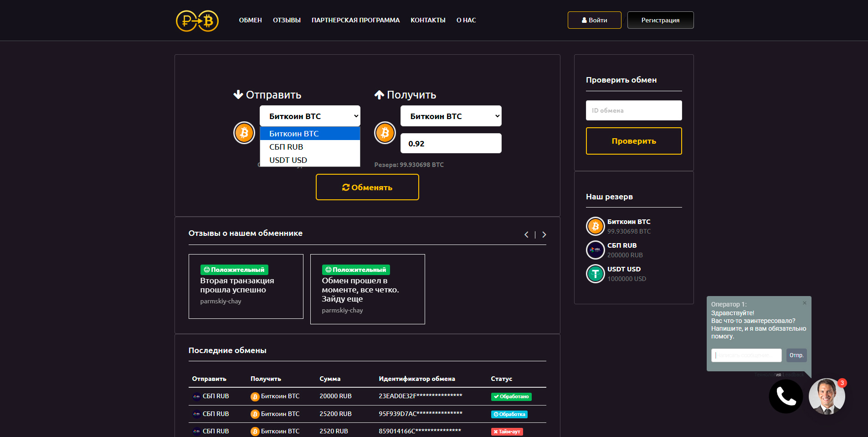The image size is (868, 437).
Task: Click Bitcoin icon beside the send dropdown
Action: click(244, 133)
